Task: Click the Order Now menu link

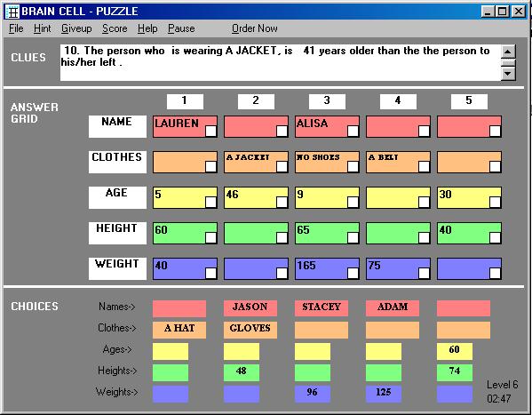Action: [255, 28]
